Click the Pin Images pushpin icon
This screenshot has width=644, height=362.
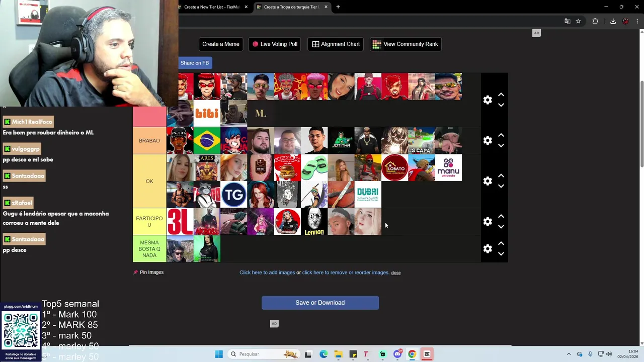click(x=135, y=273)
